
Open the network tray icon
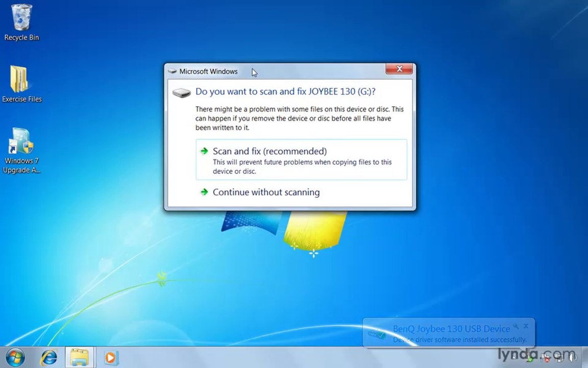click(559, 358)
